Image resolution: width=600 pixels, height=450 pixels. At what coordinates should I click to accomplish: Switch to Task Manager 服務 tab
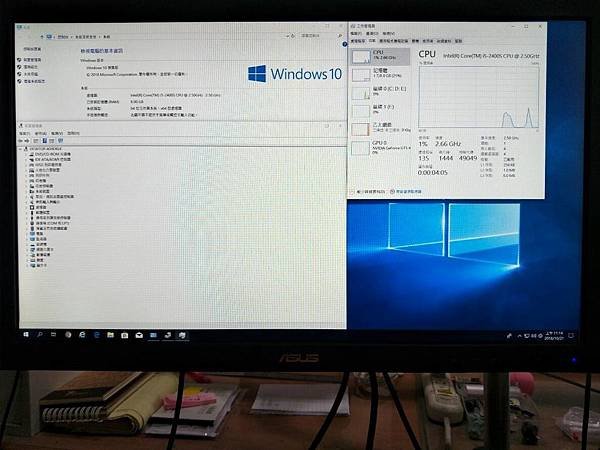(x=458, y=41)
